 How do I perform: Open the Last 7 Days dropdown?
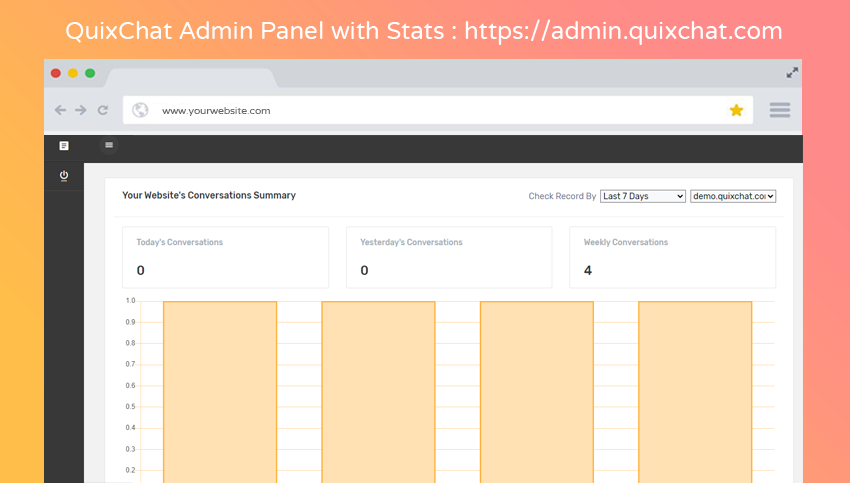click(642, 196)
